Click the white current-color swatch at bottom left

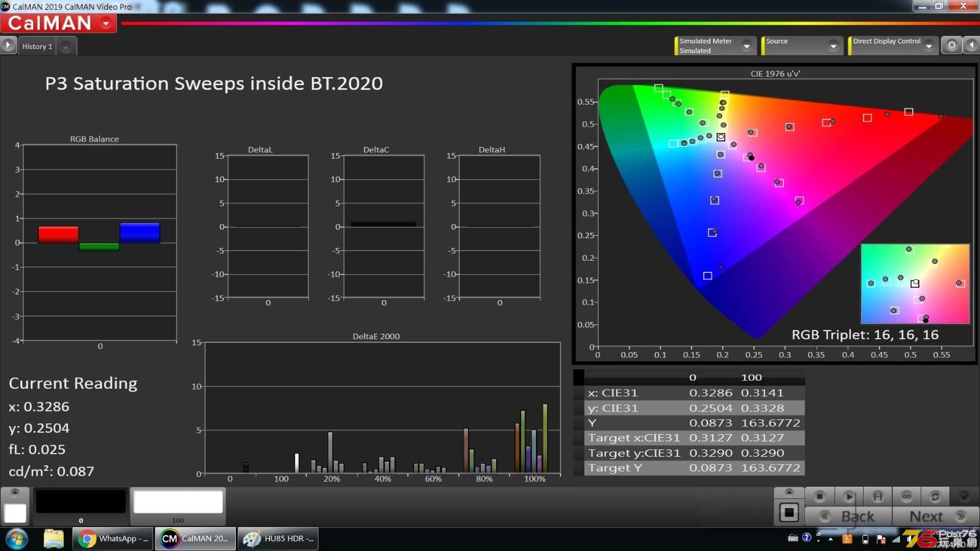tap(15, 513)
